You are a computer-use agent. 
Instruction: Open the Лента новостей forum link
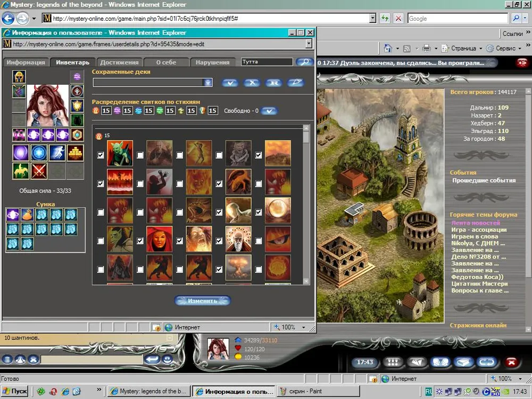click(476, 223)
